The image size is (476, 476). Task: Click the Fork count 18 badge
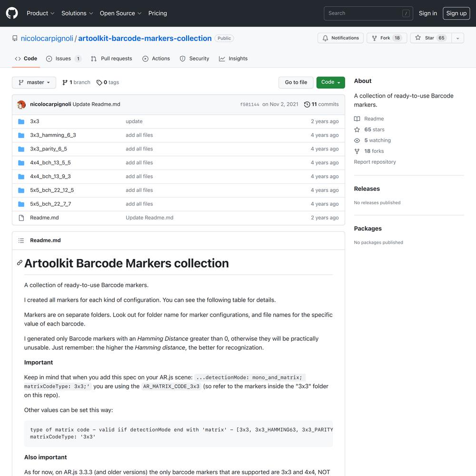pos(397,38)
